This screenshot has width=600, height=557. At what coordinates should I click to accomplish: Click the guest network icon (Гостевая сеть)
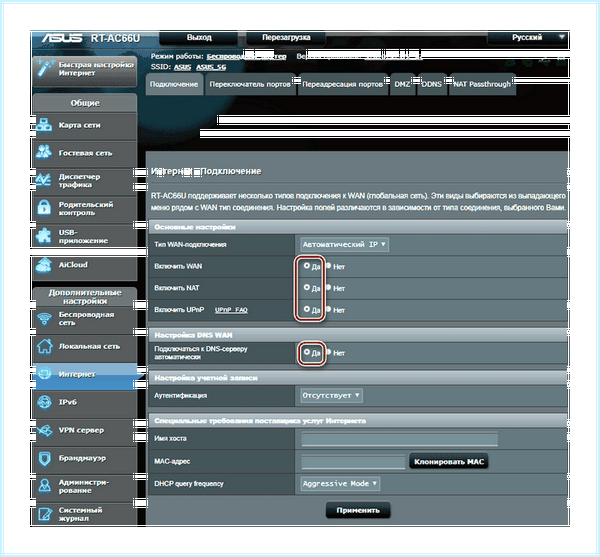(44, 152)
